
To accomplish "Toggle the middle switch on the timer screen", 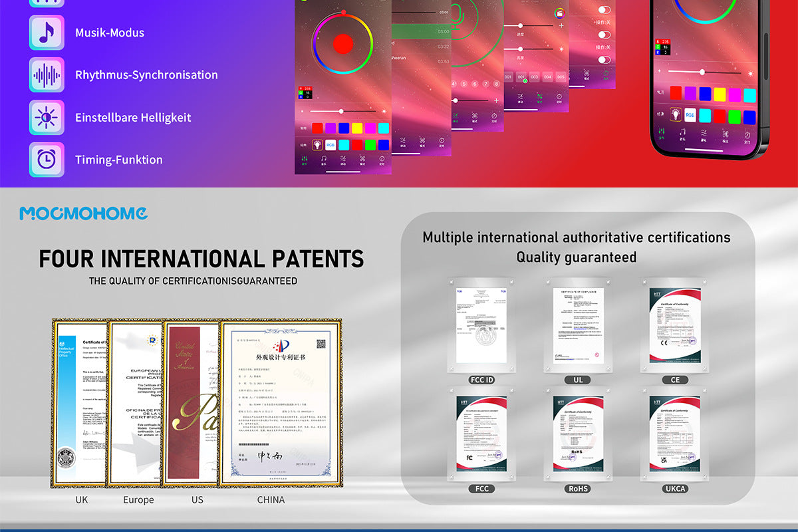I will tap(604, 35).
